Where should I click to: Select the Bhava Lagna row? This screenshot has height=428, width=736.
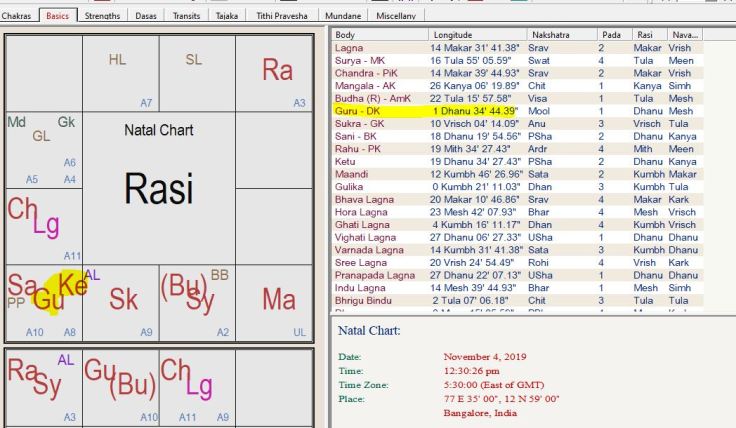click(518, 199)
